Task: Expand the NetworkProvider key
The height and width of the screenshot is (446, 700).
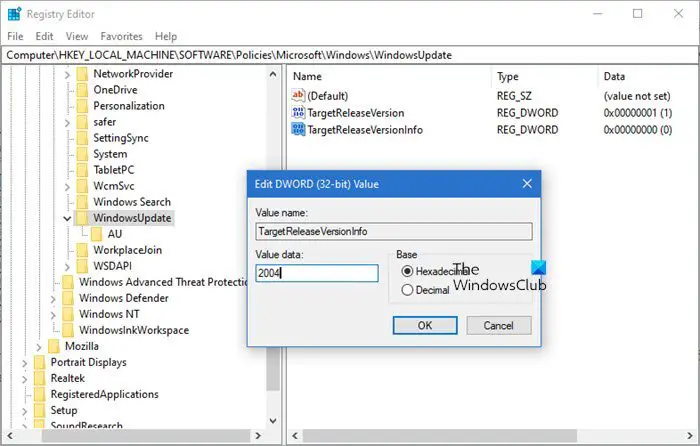Action: point(67,75)
